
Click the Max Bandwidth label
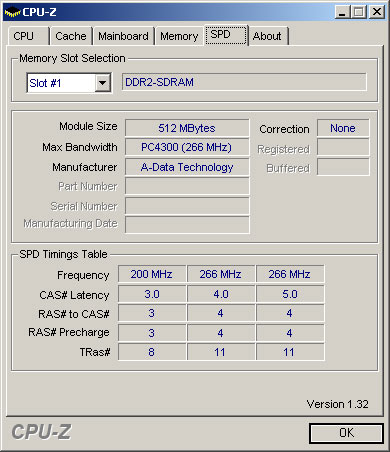tap(80, 147)
